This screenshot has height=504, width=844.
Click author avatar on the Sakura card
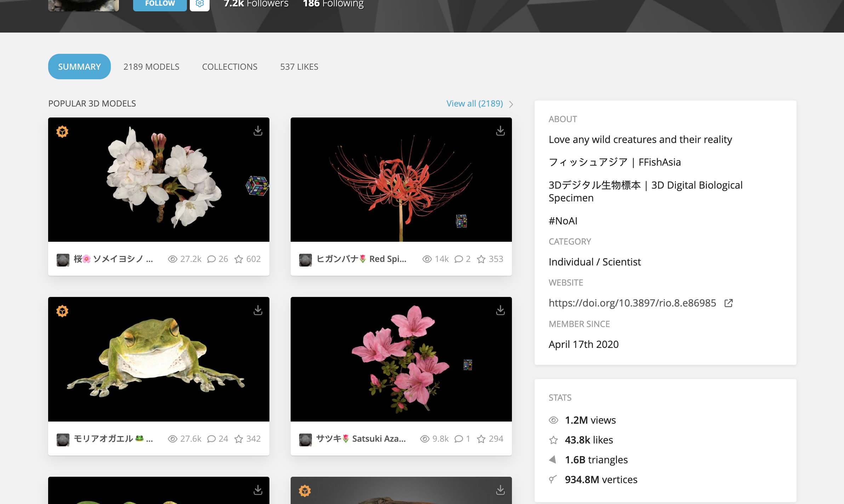(63, 260)
